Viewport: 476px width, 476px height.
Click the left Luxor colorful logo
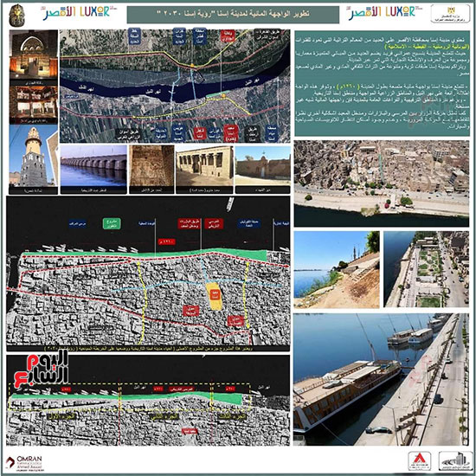point(80,12)
